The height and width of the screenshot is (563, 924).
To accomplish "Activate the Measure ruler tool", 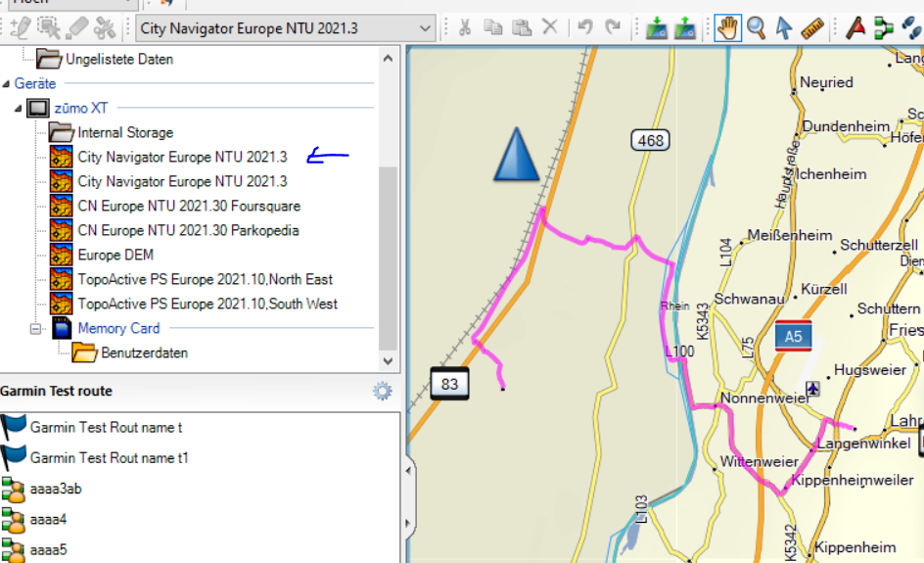I will point(812,27).
